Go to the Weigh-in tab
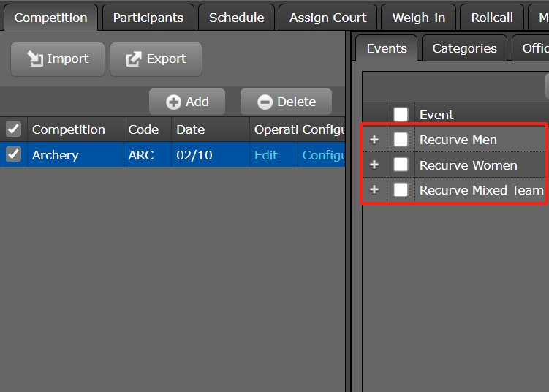The width and height of the screenshot is (549, 392). point(419,18)
